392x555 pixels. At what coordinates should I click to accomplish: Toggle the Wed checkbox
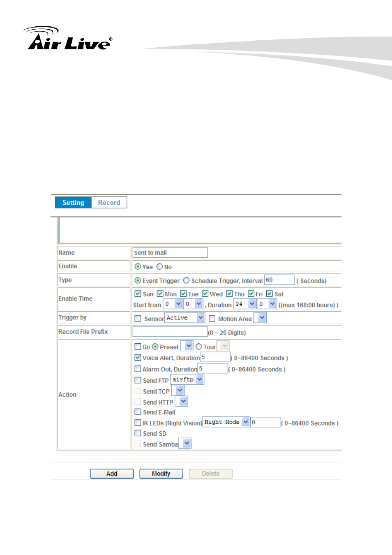tap(205, 294)
